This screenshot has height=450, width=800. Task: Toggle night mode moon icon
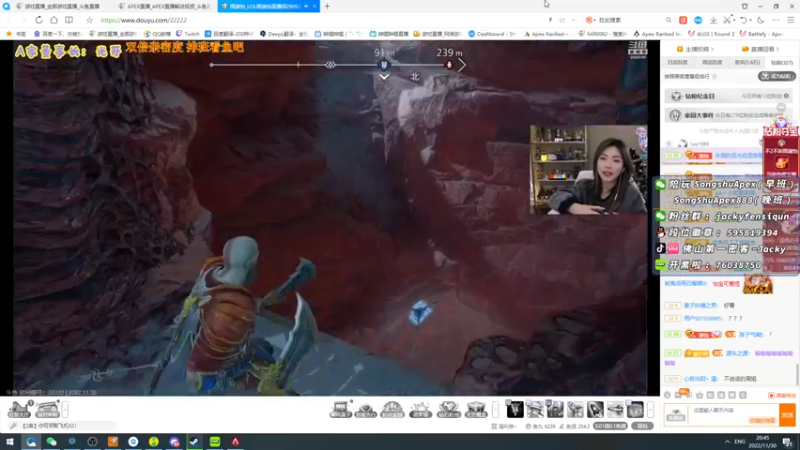(761, 20)
